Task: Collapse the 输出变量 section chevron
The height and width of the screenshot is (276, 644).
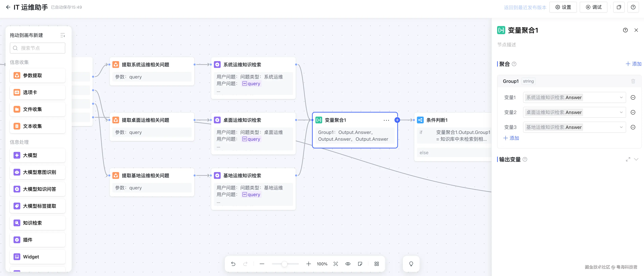Action: (636, 159)
